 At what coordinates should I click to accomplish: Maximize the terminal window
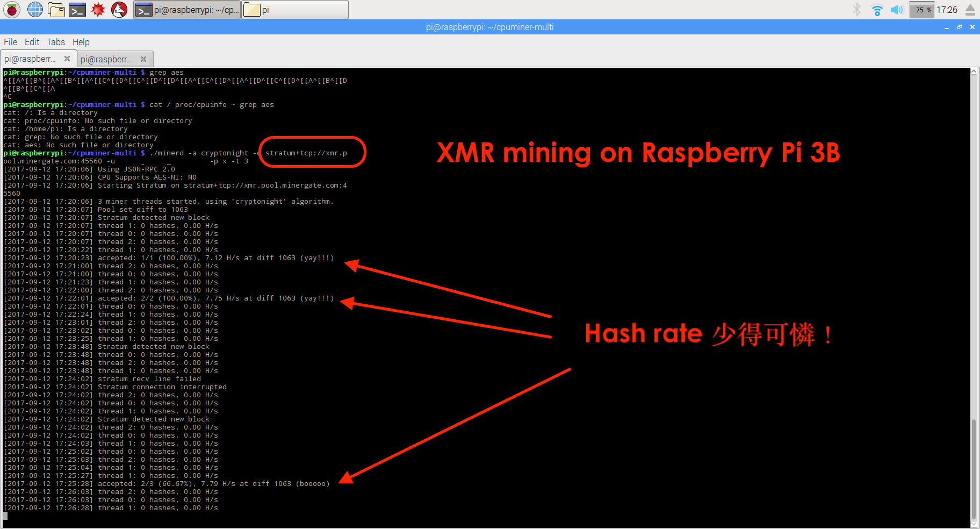[960, 27]
